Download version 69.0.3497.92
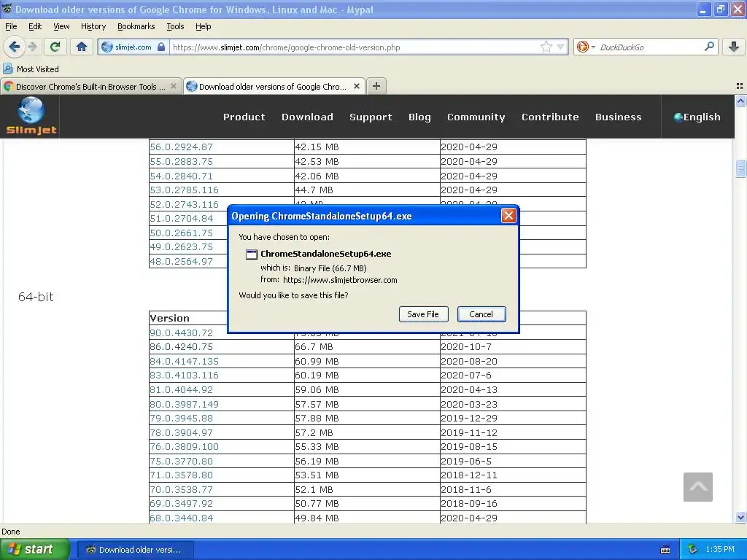The image size is (747, 560). coord(181,503)
